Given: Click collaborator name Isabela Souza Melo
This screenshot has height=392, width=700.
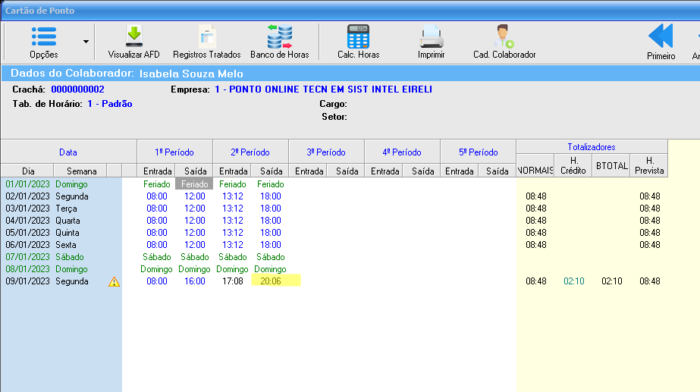Looking at the screenshot, I should coord(191,74).
